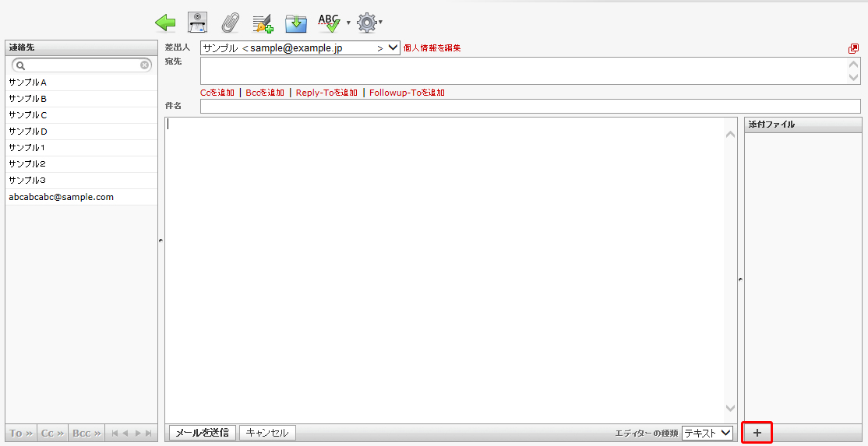This screenshot has width=868, height=446.
Task: Open spell check language dropdown arrow
Action: (348, 23)
